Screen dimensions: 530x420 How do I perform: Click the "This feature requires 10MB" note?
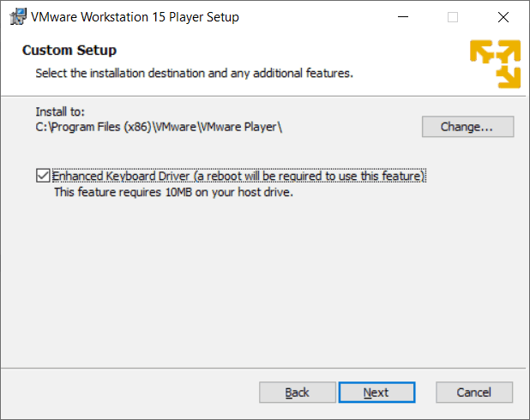173,192
